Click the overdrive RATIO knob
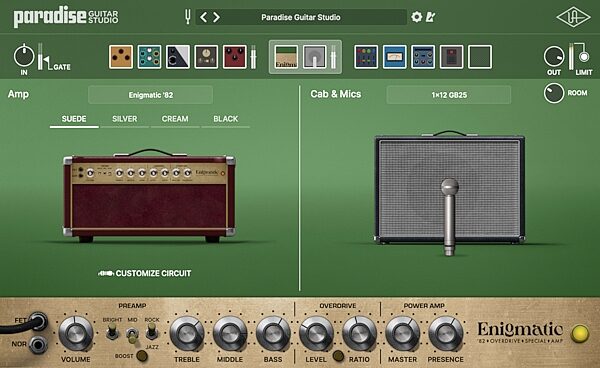This screenshot has width=600, height=368. pos(359,334)
